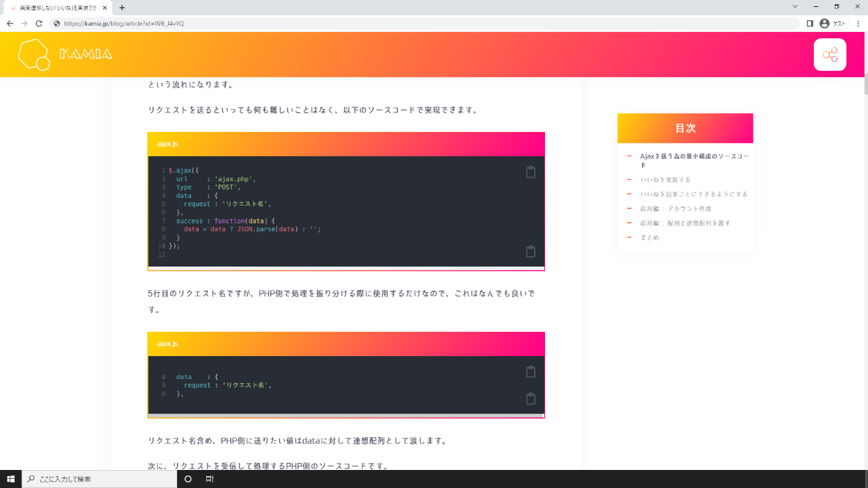Click the page's vertical scrollbar thumb
This screenshot has width=868, height=488.
[865, 83]
